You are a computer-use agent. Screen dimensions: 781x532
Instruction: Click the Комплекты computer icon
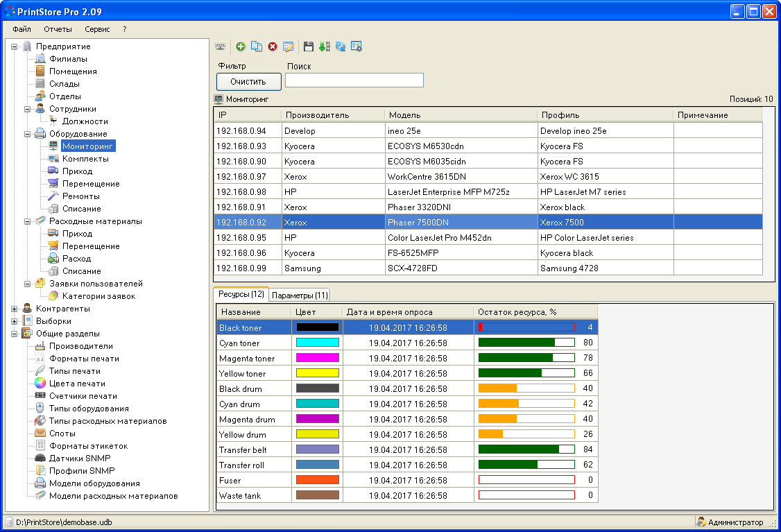coord(53,158)
